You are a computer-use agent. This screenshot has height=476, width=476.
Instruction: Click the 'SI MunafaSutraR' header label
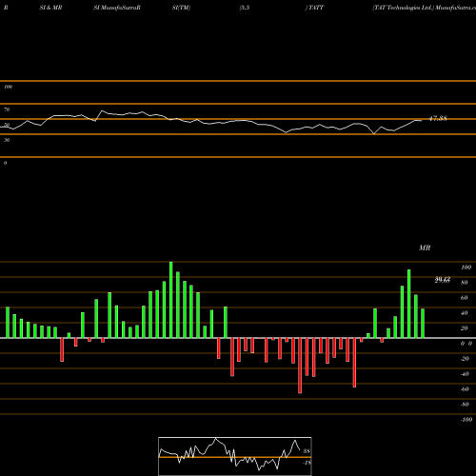(117, 8)
